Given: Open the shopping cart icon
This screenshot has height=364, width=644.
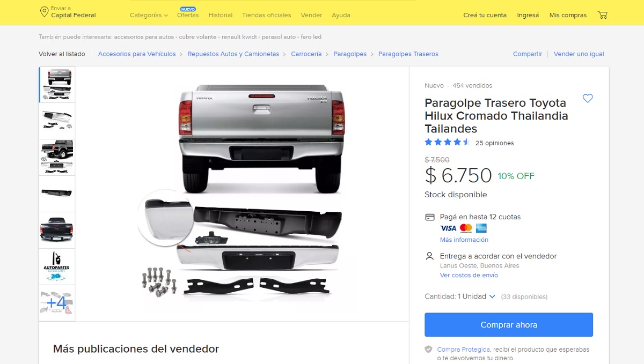Looking at the screenshot, I should click(603, 15).
